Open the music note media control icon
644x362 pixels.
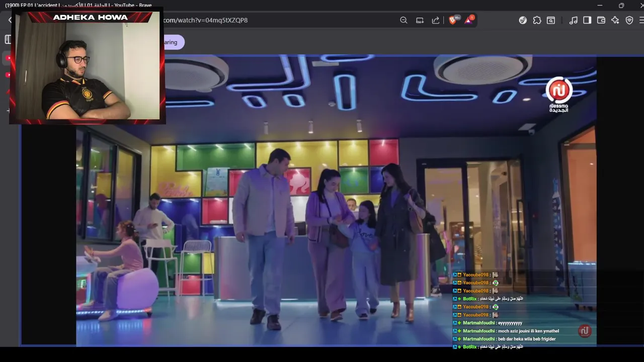(x=573, y=20)
